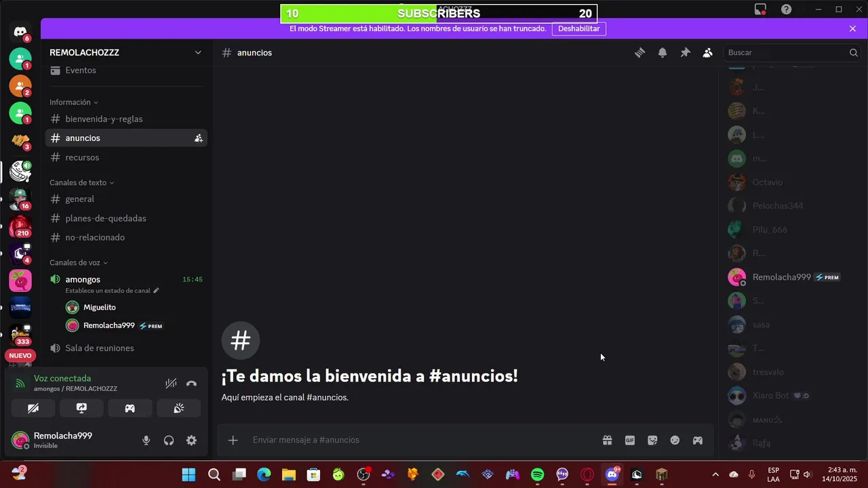Open the no-relacionado channel
The height and width of the screenshot is (488, 868).
coord(126,237)
